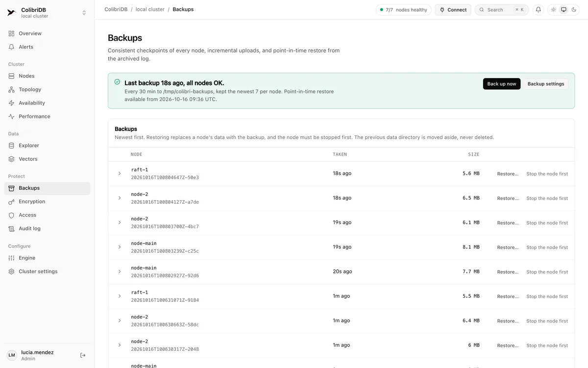The image size is (588, 368).
Task: Click the Connect button
Action: pos(453,10)
